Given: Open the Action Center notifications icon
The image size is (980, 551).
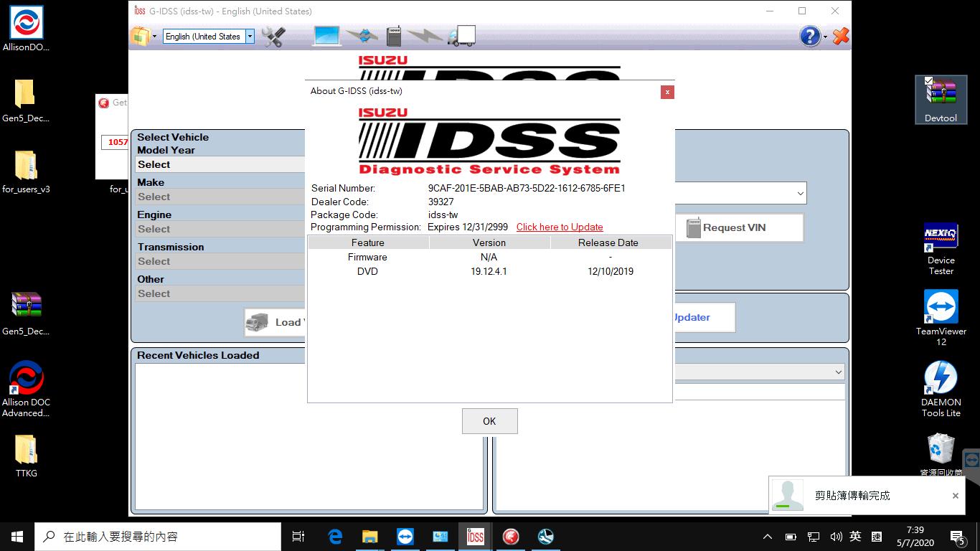Looking at the screenshot, I should coord(957,537).
